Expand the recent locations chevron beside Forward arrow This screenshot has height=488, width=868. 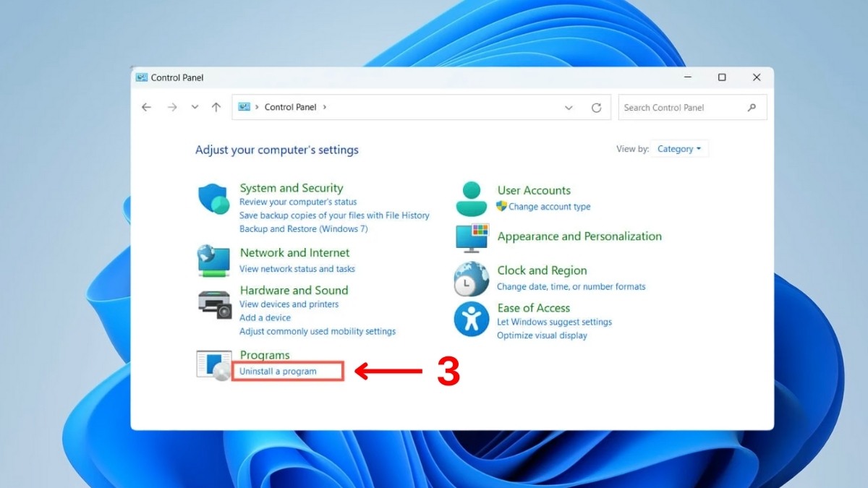[x=194, y=106]
